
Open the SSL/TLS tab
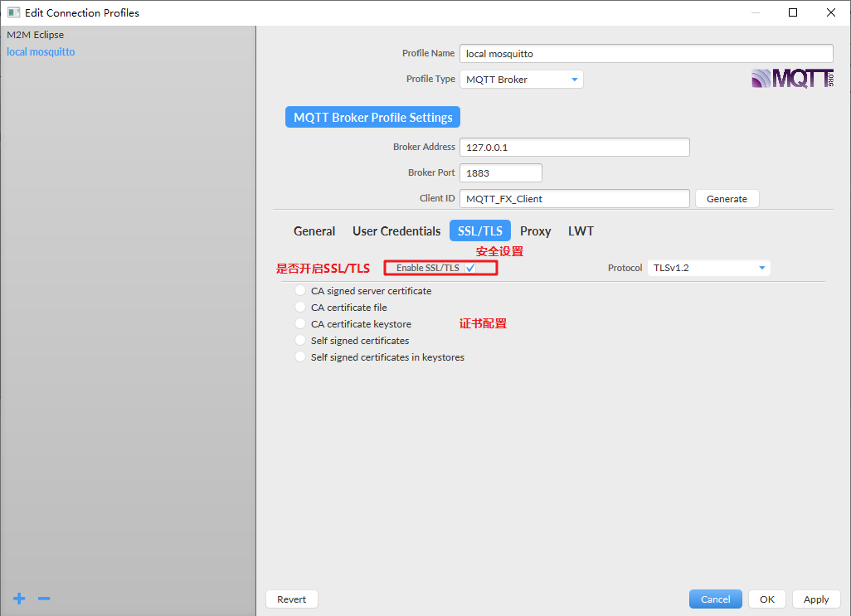coord(479,231)
